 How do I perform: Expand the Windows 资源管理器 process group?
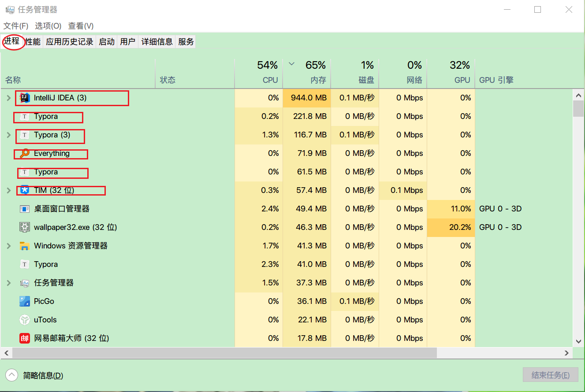pyautogui.click(x=8, y=246)
